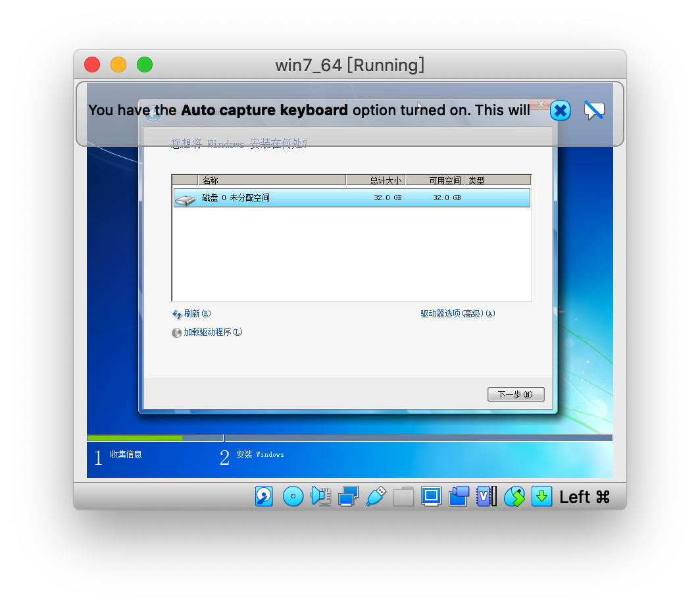The image size is (700, 607).
Task: Click the keyboard capture green arrow icon
Action: [541, 496]
